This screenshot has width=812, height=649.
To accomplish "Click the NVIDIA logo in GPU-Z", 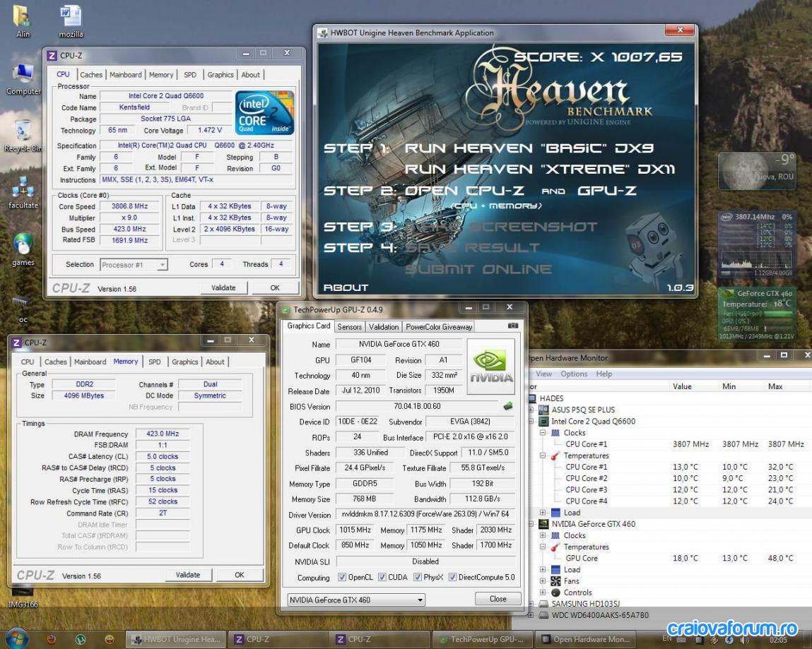I will click(491, 368).
